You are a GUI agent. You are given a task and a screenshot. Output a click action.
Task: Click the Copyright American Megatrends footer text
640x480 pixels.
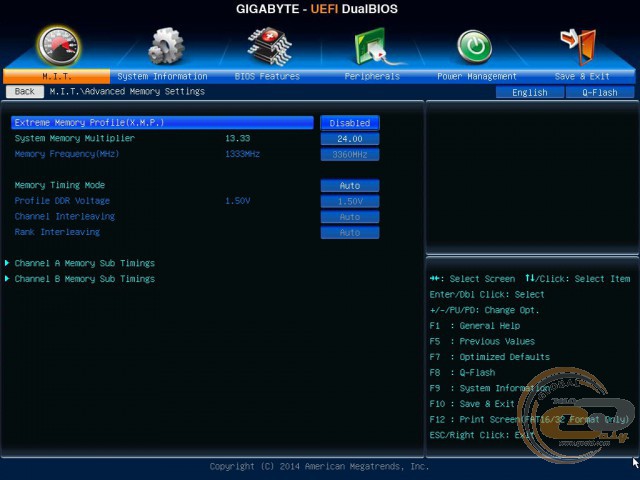tap(320, 467)
